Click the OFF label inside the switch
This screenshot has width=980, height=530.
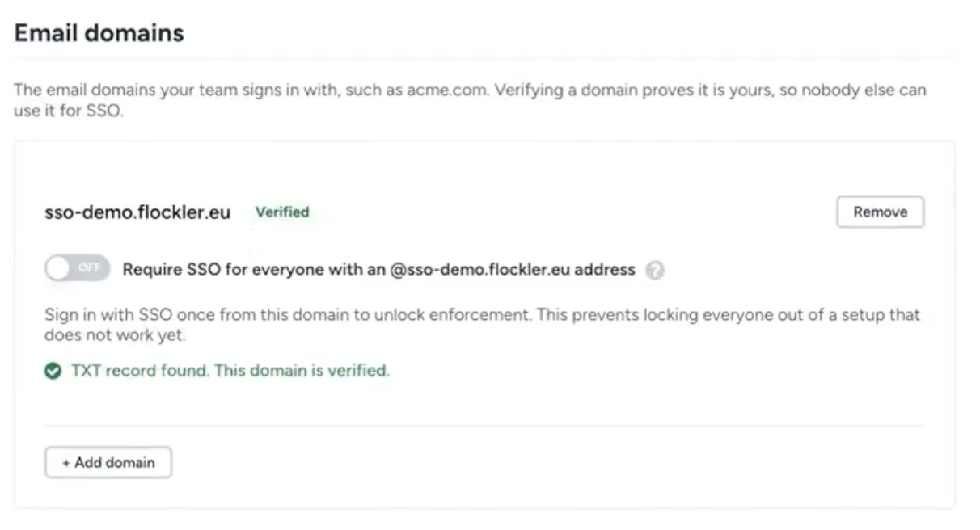pos(89,269)
